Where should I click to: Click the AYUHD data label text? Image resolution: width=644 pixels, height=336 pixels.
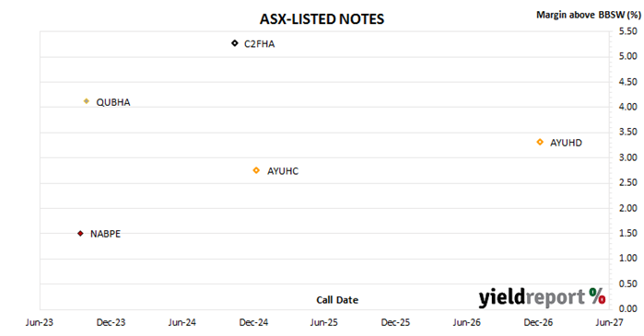pyautogui.click(x=566, y=143)
